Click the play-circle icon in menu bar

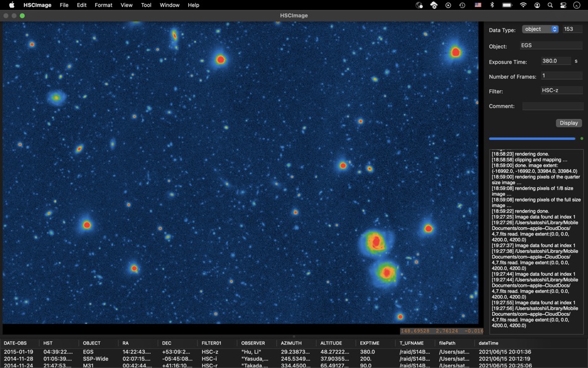pos(448,5)
